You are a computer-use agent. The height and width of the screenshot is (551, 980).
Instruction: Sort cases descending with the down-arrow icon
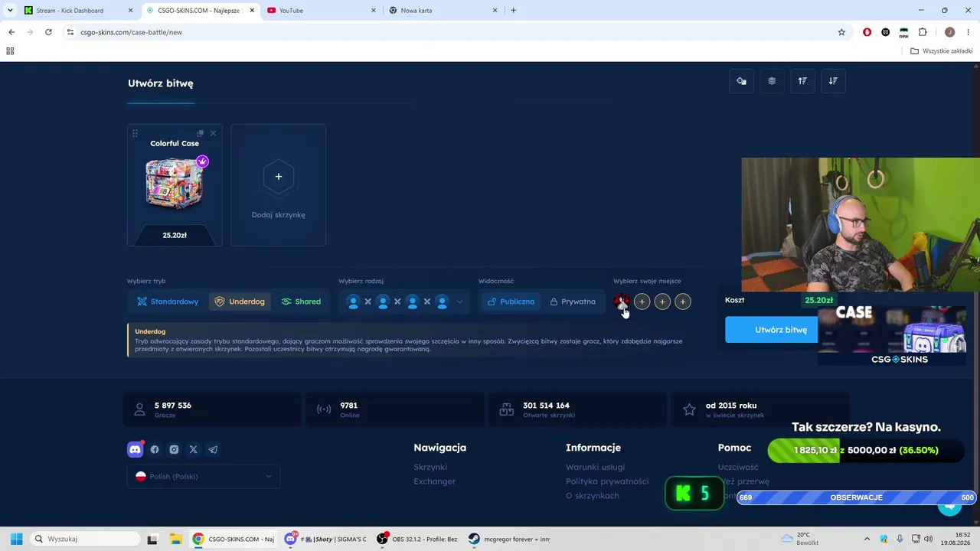[x=833, y=81]
